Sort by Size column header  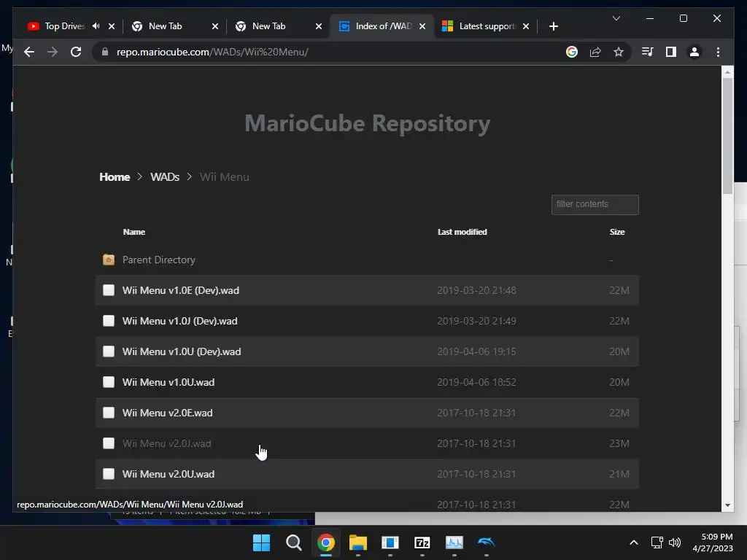[x=617, y=232]
